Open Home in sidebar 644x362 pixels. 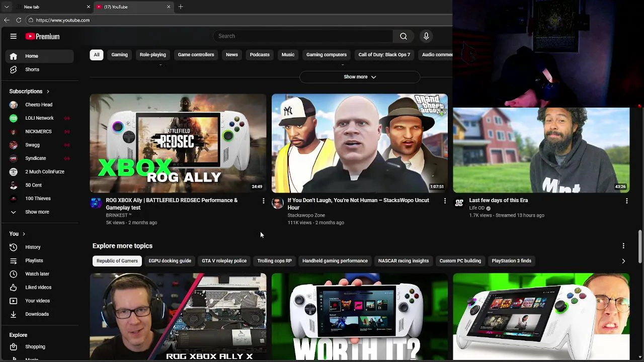pyautogui.click(x=39, y=56)
